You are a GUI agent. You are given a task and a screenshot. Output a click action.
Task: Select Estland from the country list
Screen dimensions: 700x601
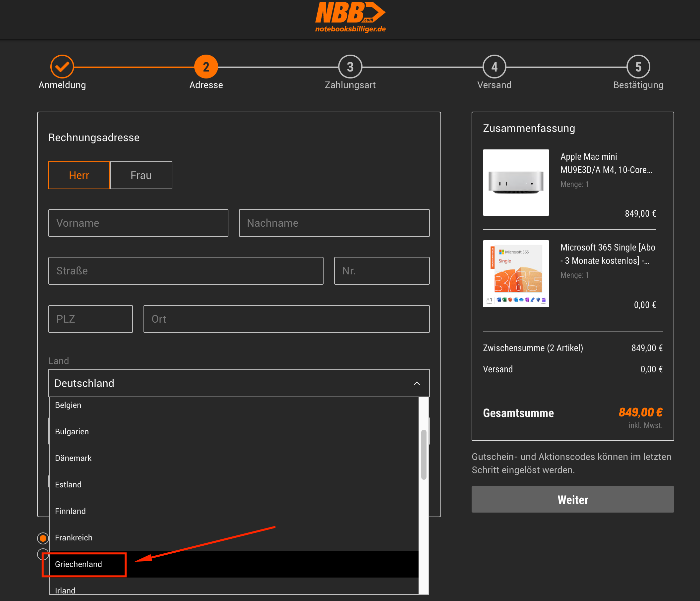[234, 485]
